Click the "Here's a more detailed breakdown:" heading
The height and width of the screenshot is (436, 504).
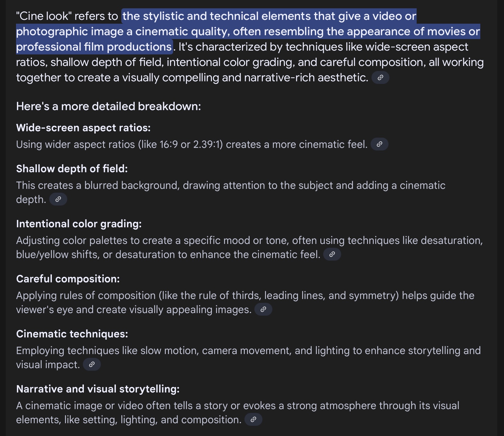pos(108,106)
